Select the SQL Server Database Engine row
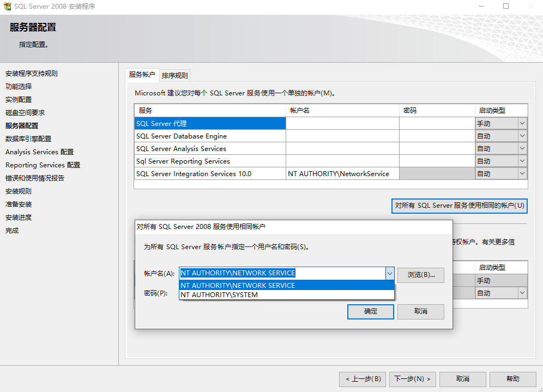The image size is (543, 392). [x=210, y=136]
